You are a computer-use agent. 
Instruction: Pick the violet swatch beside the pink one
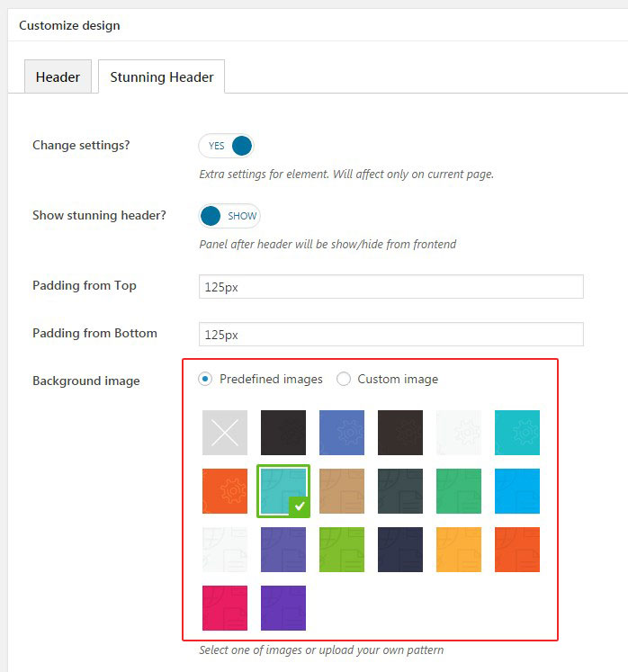(283, 608)
